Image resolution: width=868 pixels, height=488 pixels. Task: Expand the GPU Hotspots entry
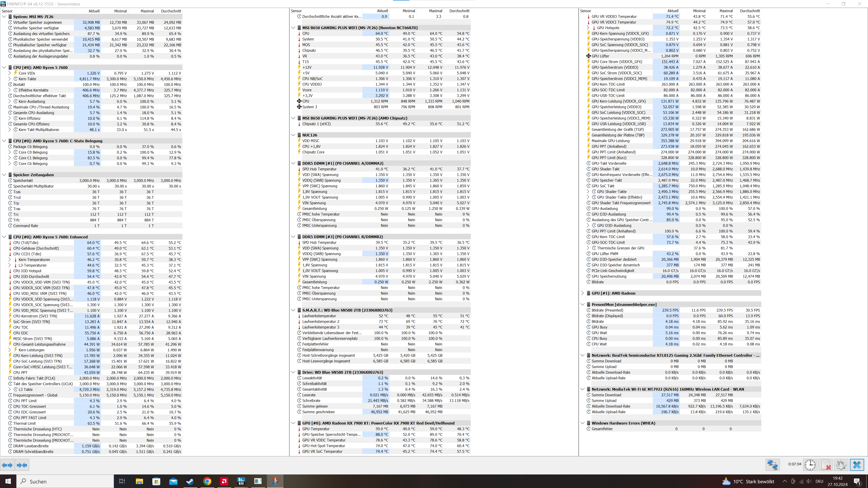point(588,28)
